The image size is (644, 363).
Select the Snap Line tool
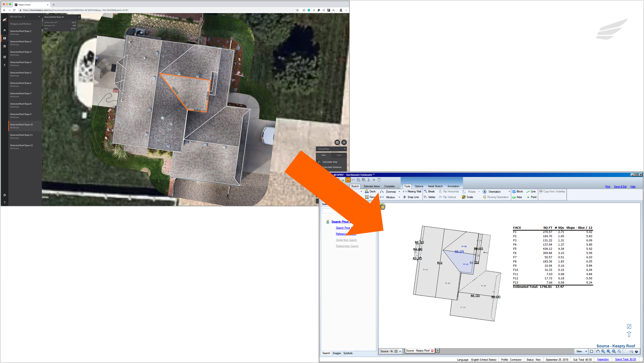[x=411, y=197]
